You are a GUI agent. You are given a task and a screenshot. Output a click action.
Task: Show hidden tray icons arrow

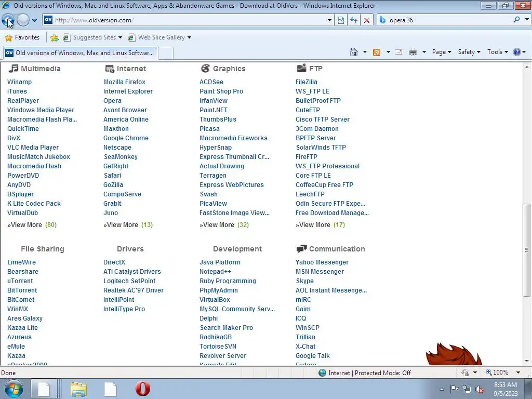(x=442, y=389)
